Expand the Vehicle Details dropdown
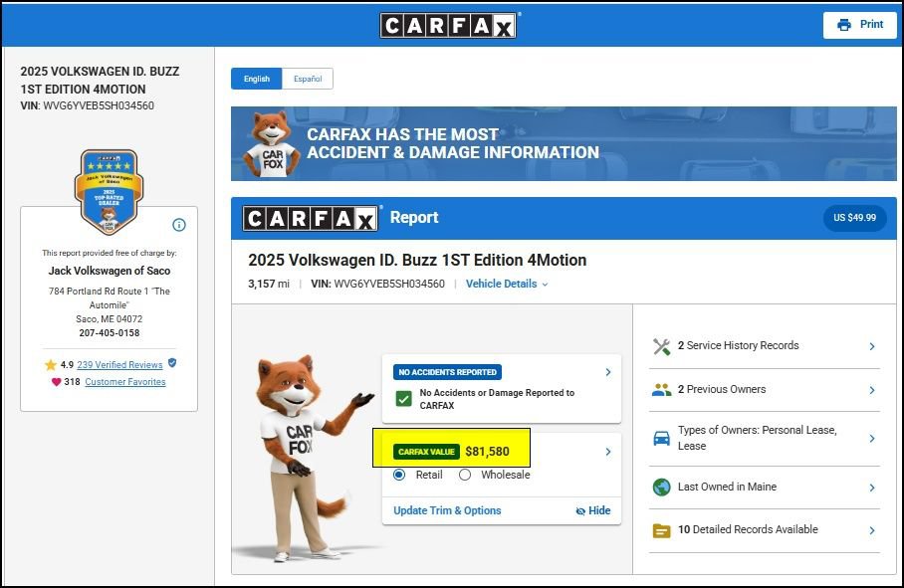Image resolution: width=904 pixels, height=588 pixels. pyautogui.click(x=507, y=284)
